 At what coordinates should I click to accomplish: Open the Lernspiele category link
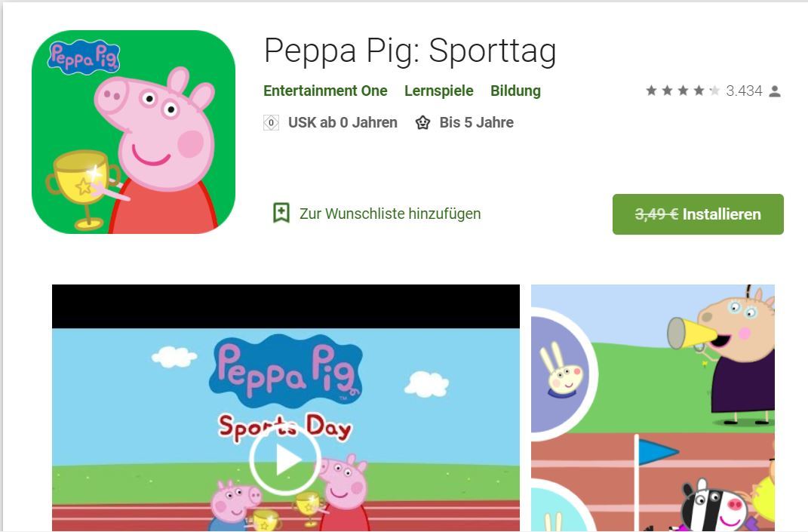(x=438, y=91)
